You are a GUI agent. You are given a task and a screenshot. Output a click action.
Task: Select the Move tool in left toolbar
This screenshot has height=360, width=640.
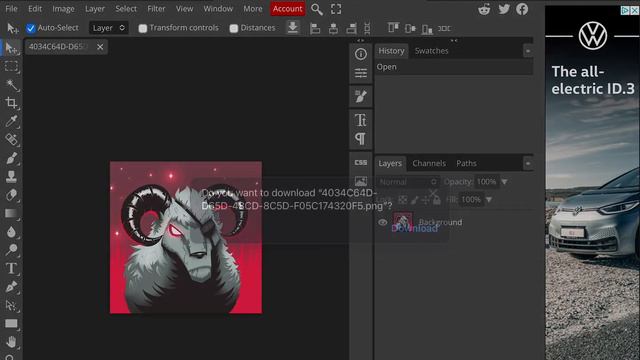pos(11,48)
